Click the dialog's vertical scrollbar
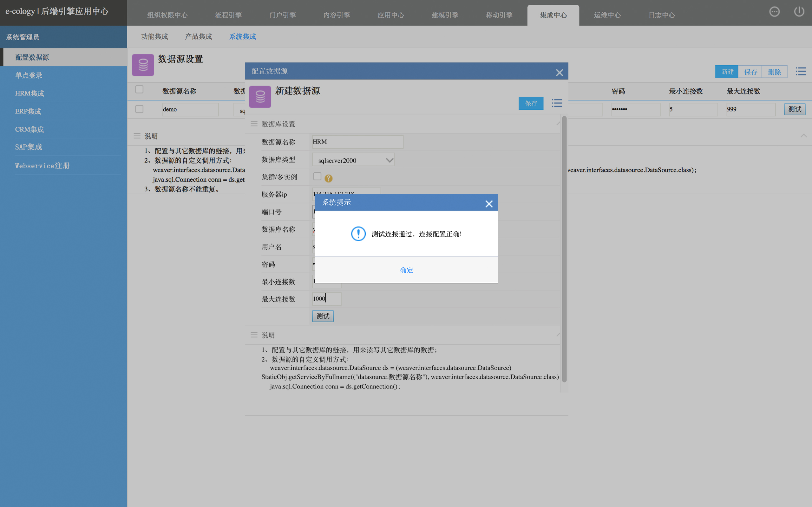Screen dimensions: 812x507 [x=564, y=248]
